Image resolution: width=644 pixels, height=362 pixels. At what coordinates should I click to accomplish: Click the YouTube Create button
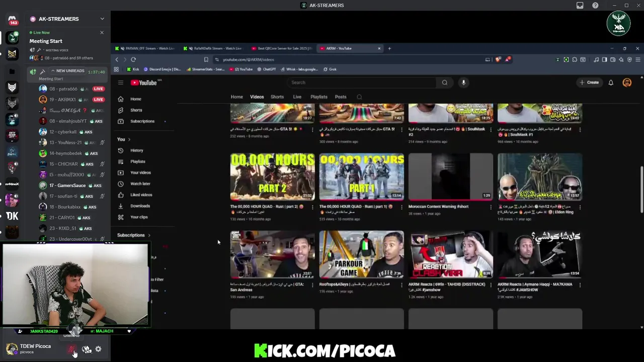pyautogui.click(x=589, y=82)
